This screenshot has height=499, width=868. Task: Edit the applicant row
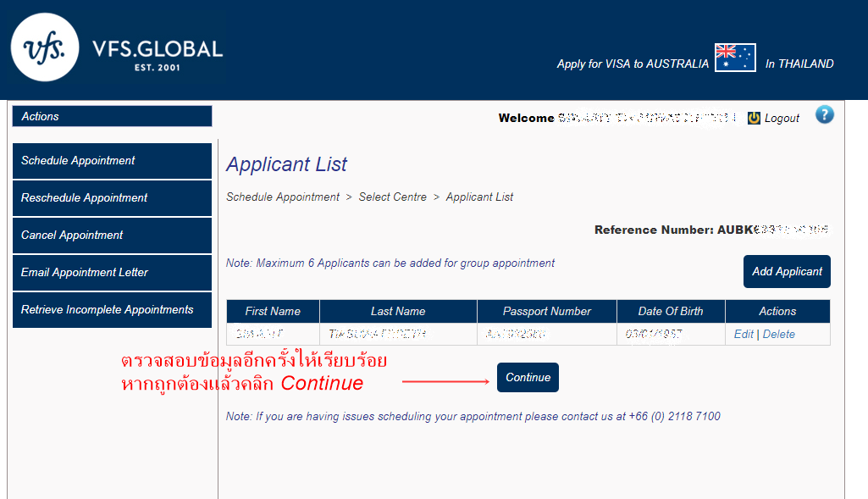point(744,335)
